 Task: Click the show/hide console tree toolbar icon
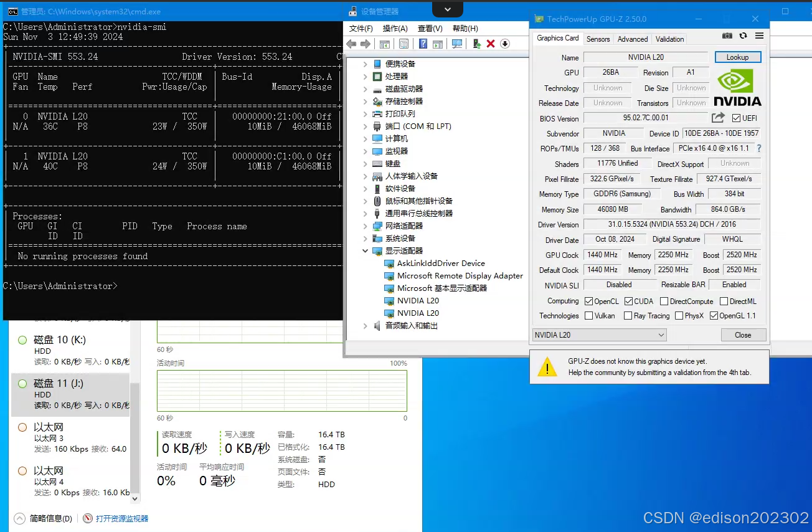(385, 44)
